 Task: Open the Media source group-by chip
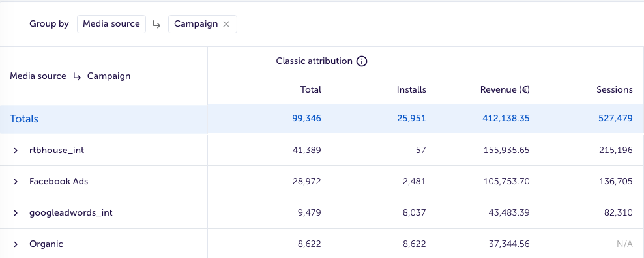point(111,24)
